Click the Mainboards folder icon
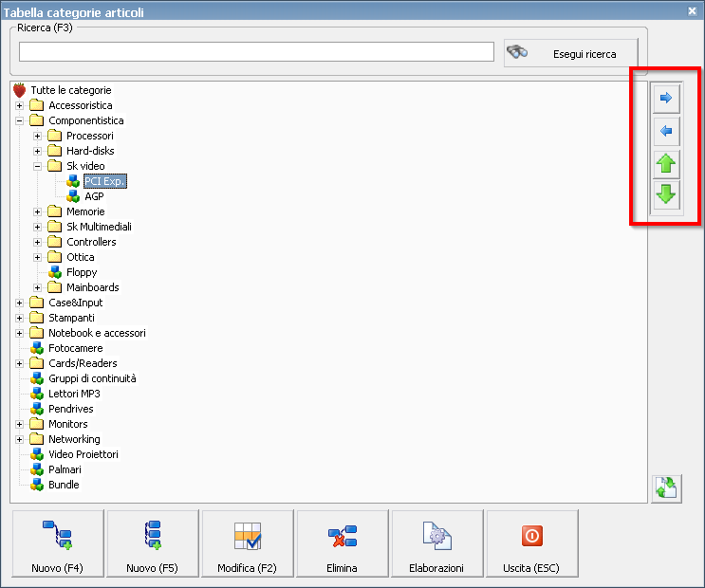Viewport: 705px width, 588px height. click(x=55, y=287)
